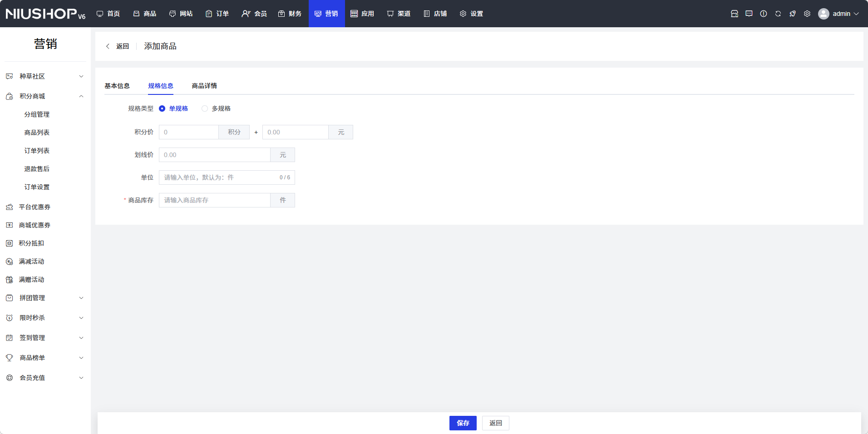The width and height of the screenshot is (868, 434).
Task: Click the 积分抵扣 sidebar icon
Action: (9, 243)
